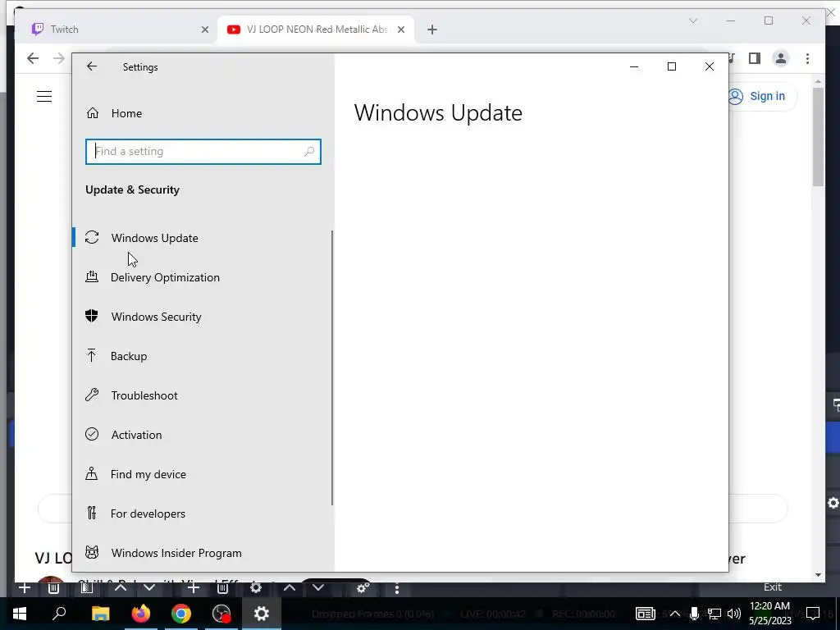Select Activation in sidebar
The image size is (840, 630).
202,435
